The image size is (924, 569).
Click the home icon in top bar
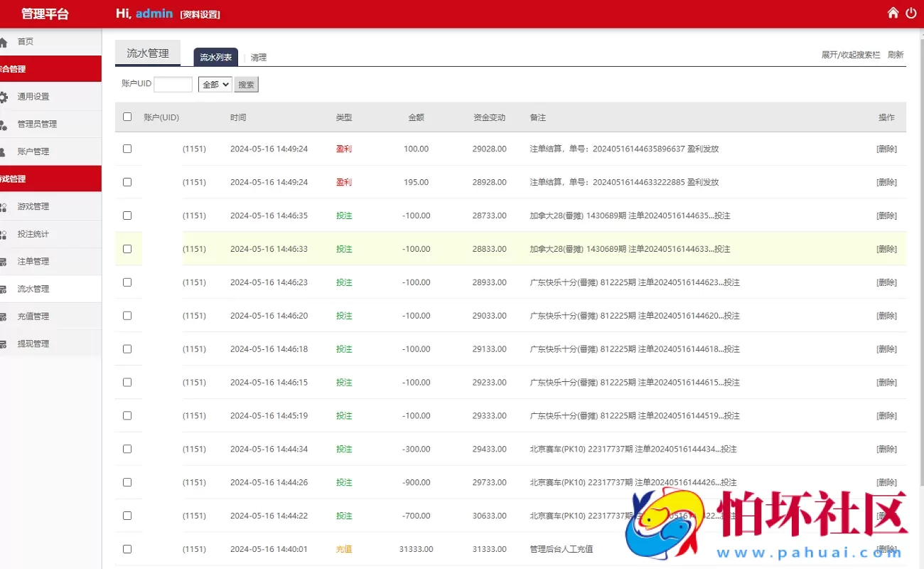[893, 13]
